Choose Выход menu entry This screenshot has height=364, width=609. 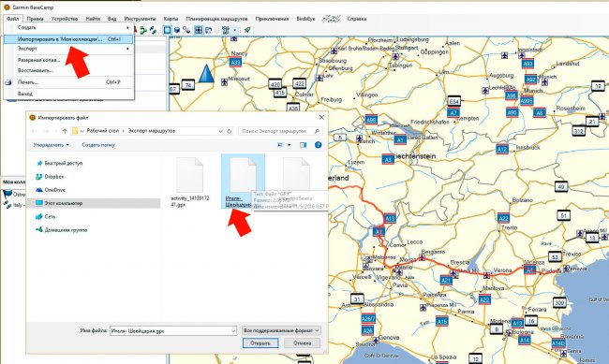pyautogui.click(x=68, y=94)
